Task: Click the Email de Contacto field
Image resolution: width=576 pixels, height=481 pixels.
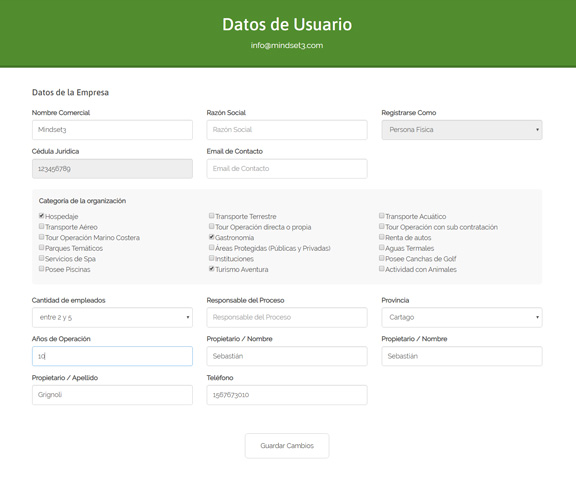Action: pyautogui.click(x=287, y=169)
